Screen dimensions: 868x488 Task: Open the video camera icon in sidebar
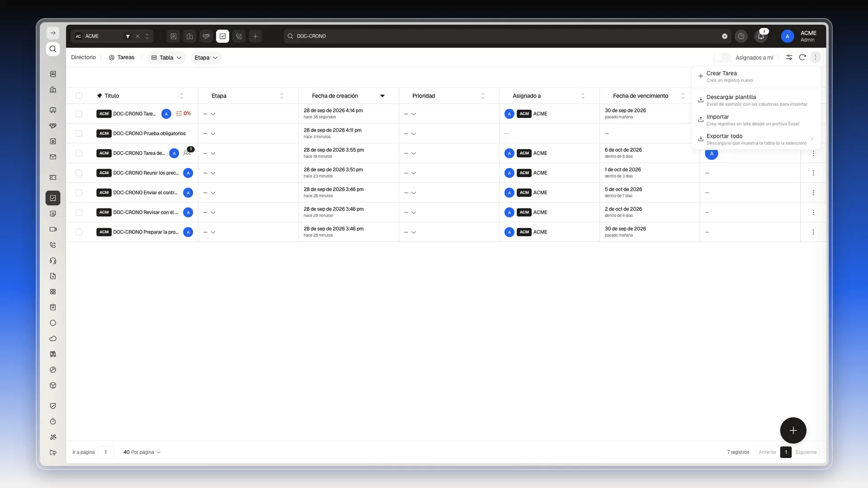tap(53, 229)
